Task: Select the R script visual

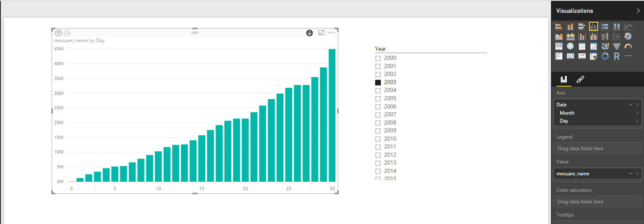Action: [x=617, y=56]
